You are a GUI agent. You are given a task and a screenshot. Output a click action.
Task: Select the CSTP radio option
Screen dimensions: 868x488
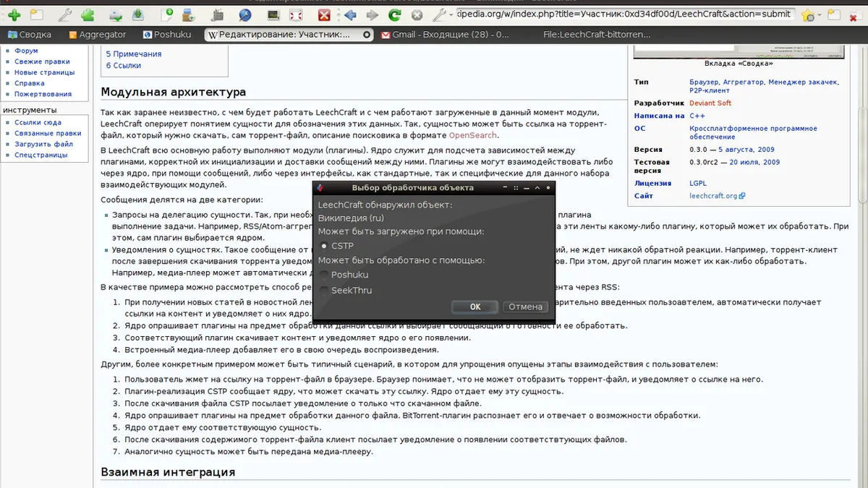pyautogui.click(x=324, y=247)
